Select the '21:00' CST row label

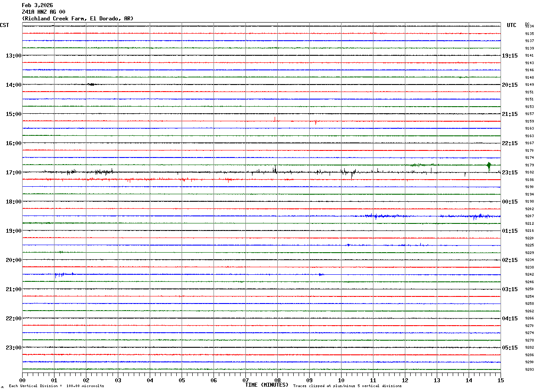click(x=13, y=289)
